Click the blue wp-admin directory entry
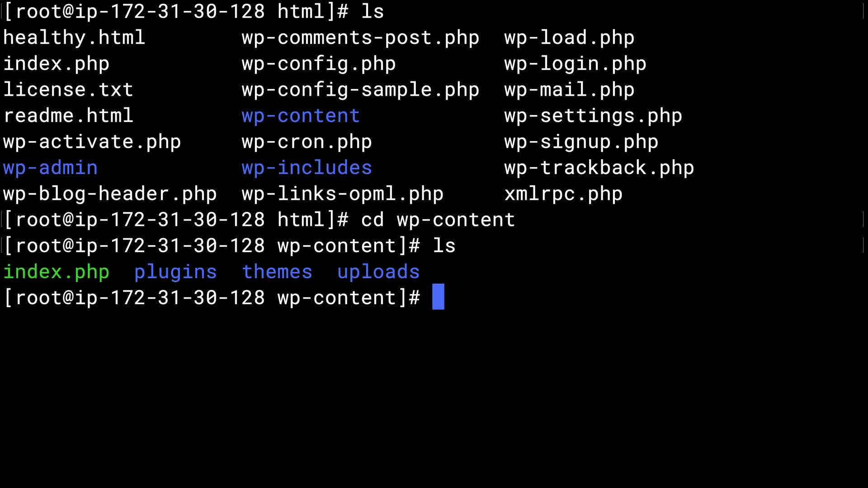868x488 pixels. 50,168
